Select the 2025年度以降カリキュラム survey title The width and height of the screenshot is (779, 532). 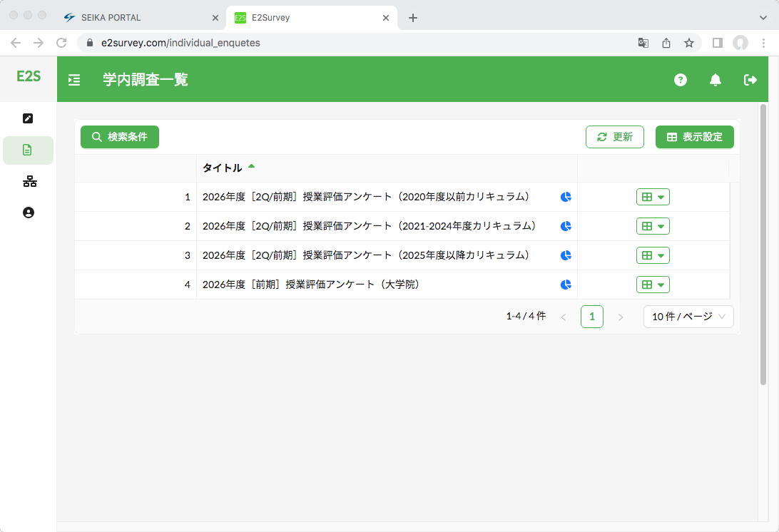(366, 255)
